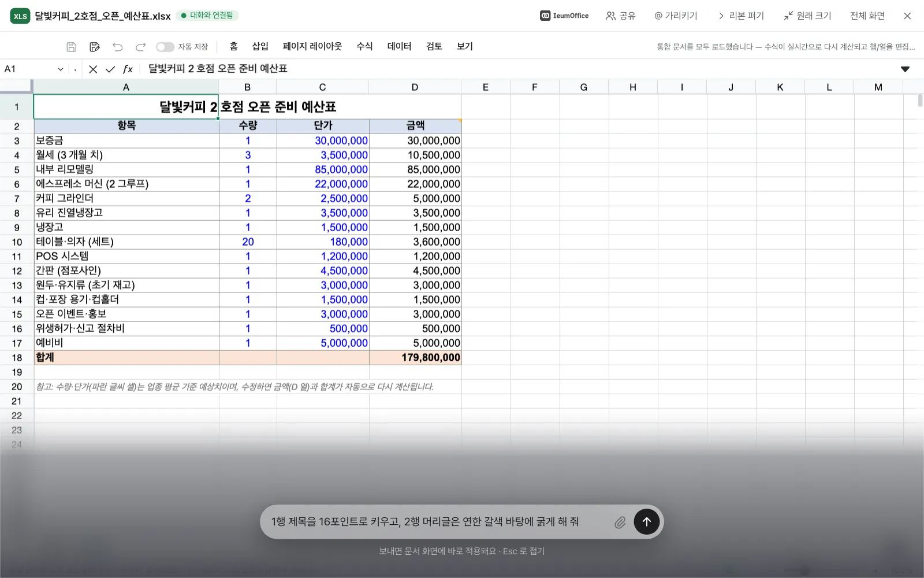The height and width of the screenshot is (578, 924).
Task: Click the 가리키기 button
Action: click(x=676, y=16)
